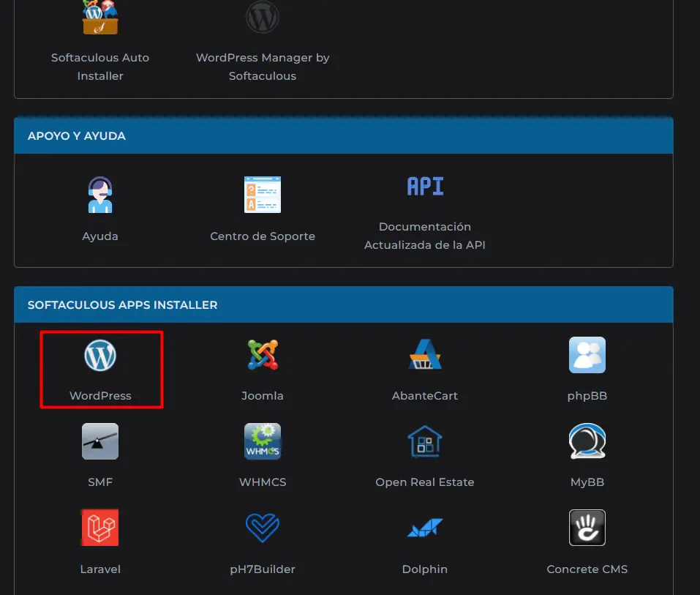Click the SMF text label
700x595 pixels.
(x=100, y=482)
